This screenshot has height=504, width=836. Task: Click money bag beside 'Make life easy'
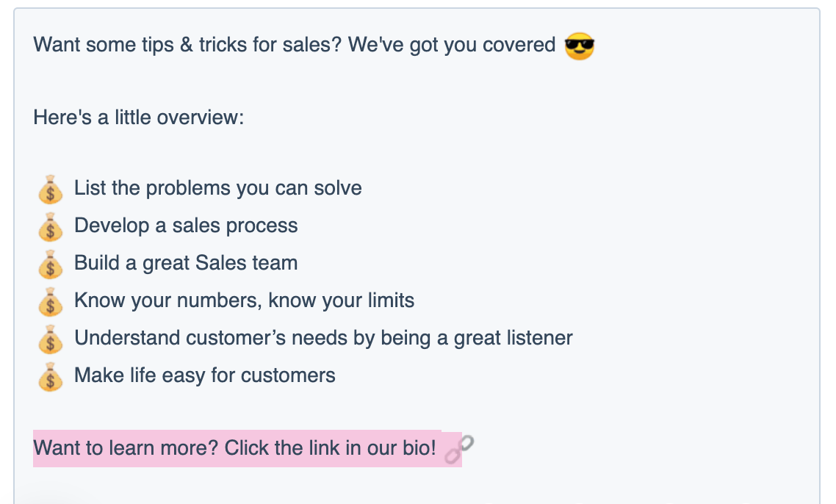pyautogui.click(x=51, y=377)
